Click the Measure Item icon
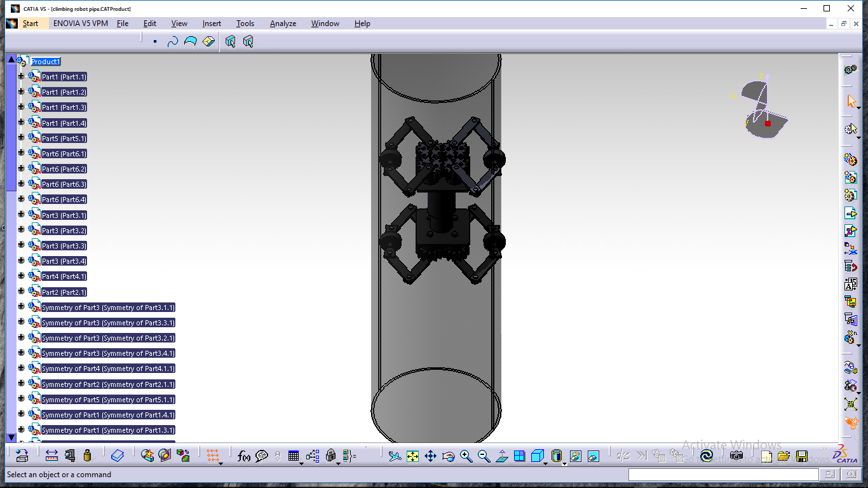 tap(70, 456)
